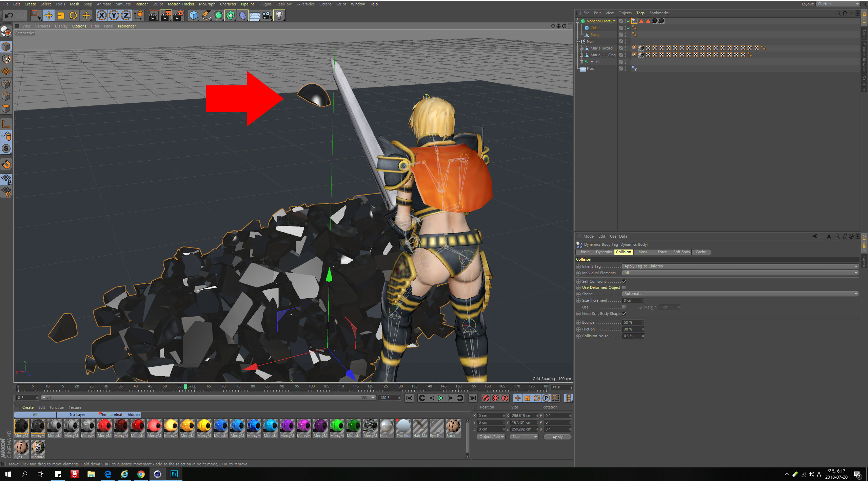868x481 pixels.
Task: Select the No Layer material filter
Action: click(77, 415)
